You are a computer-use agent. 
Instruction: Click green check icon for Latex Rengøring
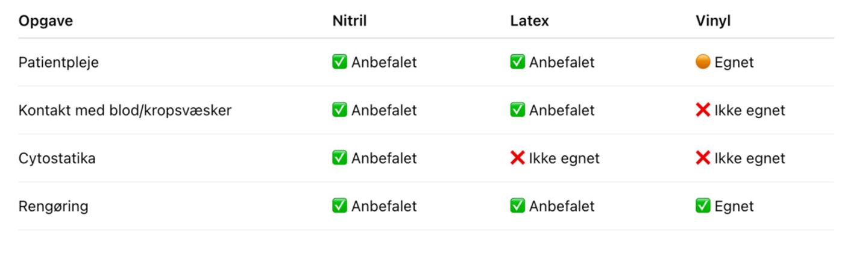(517, 206)
